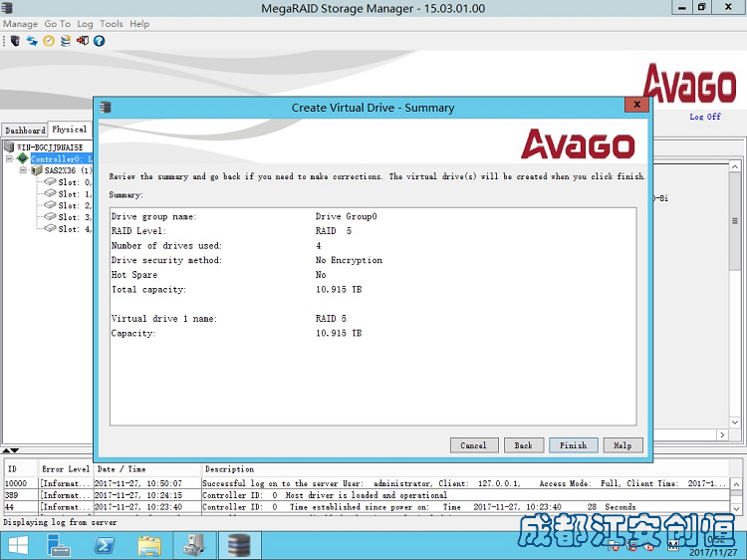
Task: Sort log by ID column header
Action: [21, 469]
